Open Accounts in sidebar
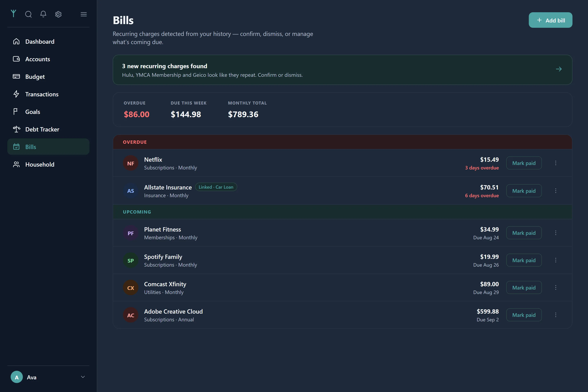 (48, 59)
